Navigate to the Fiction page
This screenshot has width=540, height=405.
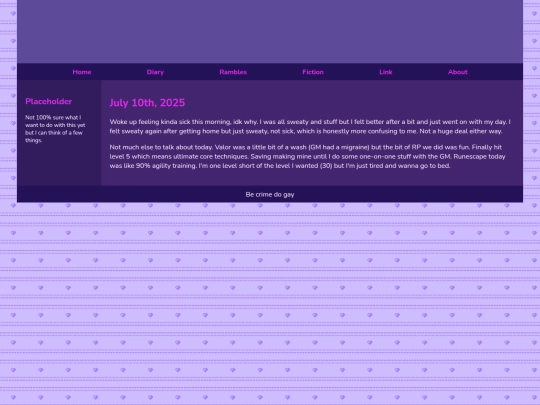[x=313, y=72]
